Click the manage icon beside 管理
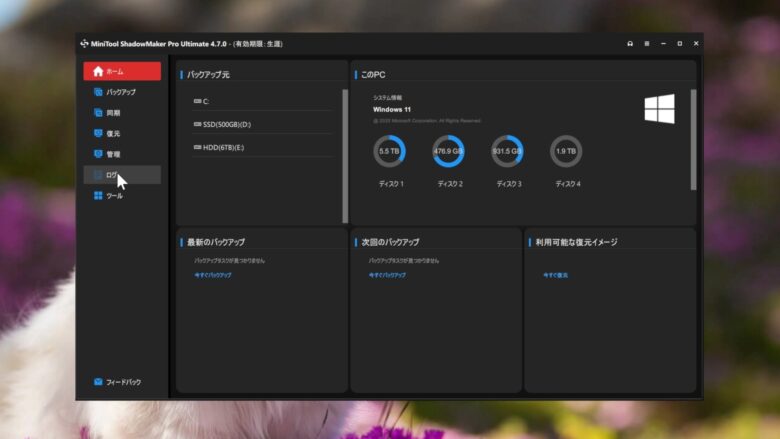The width and height of the screenshot is (780, 439). (x=98, y=154)
